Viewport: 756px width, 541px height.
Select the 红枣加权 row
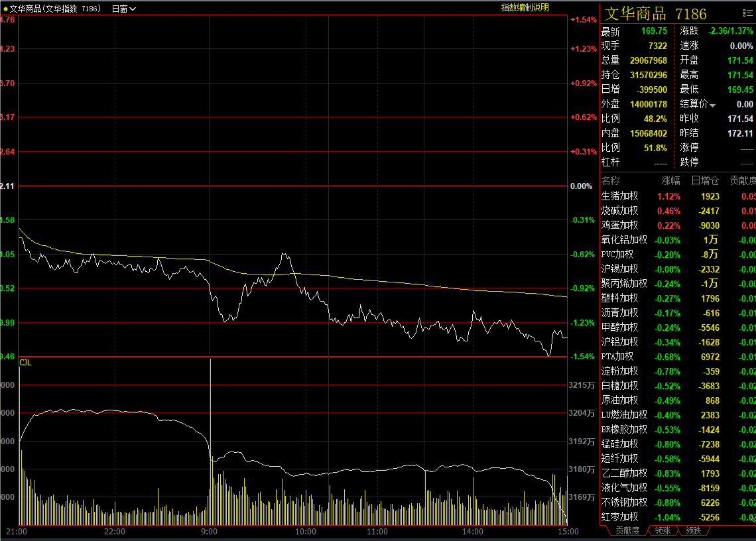click(x=619, y=517)
